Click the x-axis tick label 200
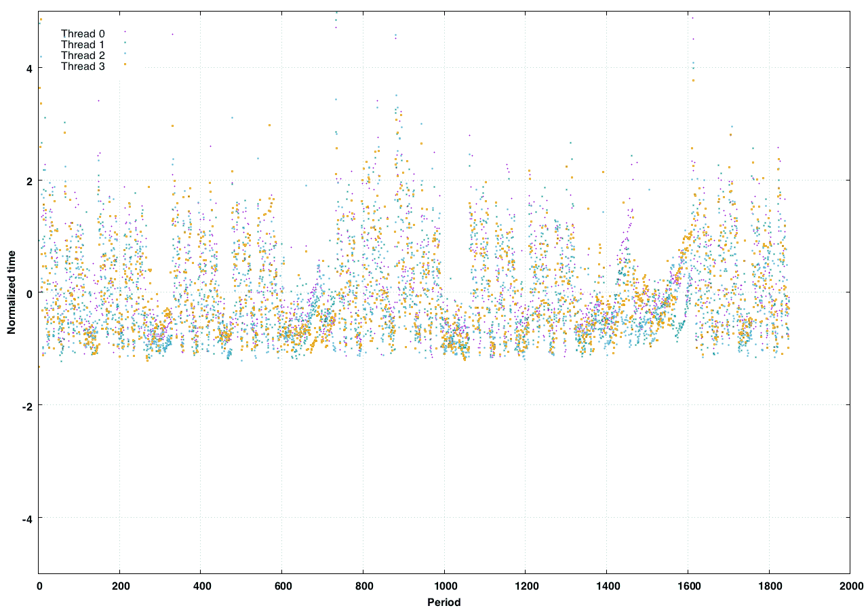 point(120,585)
